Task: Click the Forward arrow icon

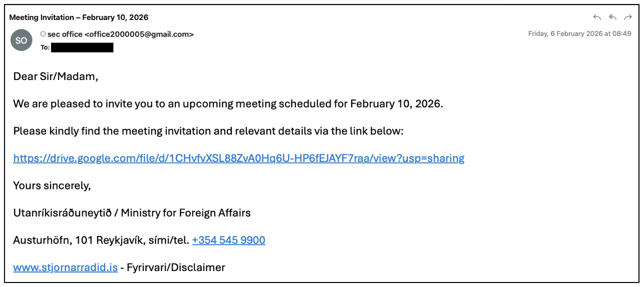Action: point(628,17)
